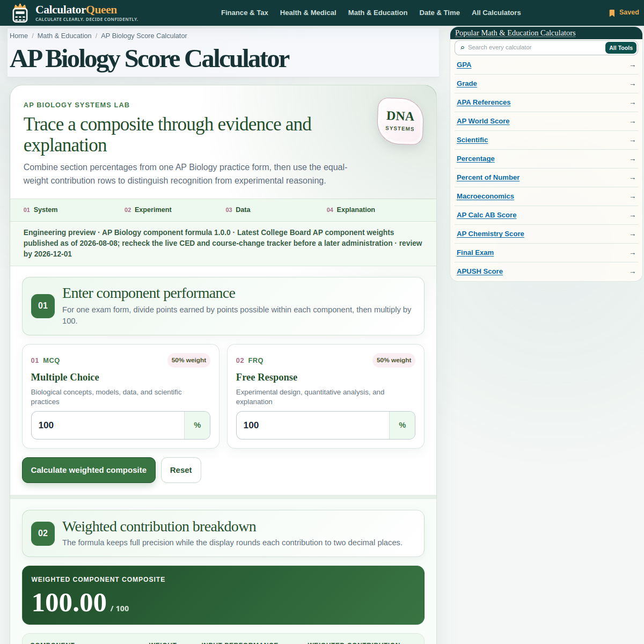Click the arrow beside Macroeconomics
Screen dimensions: 644x644
pos(632,197)
